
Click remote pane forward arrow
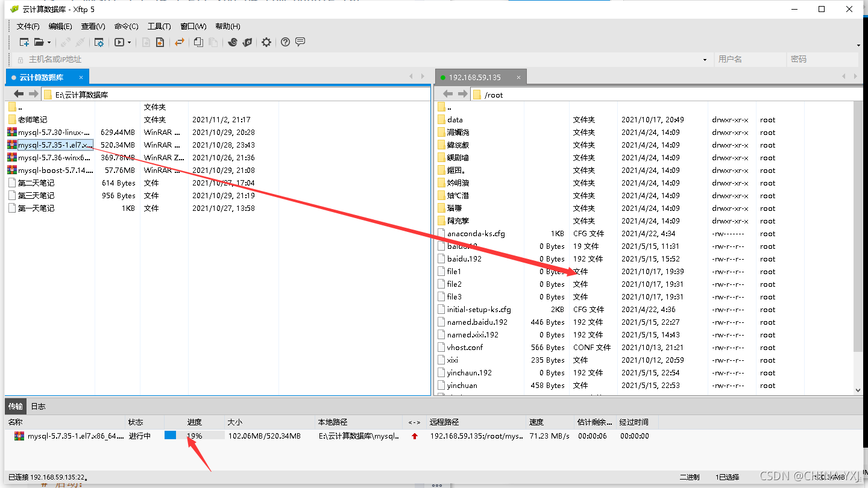click(462, 94)
